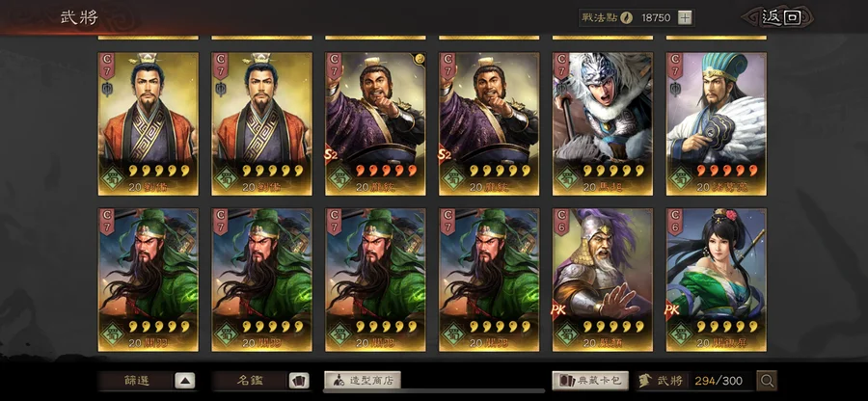The width and height of the screenshot is (868, 401).
Task: Open the 造型商店 skin shop
Action: 362,380
